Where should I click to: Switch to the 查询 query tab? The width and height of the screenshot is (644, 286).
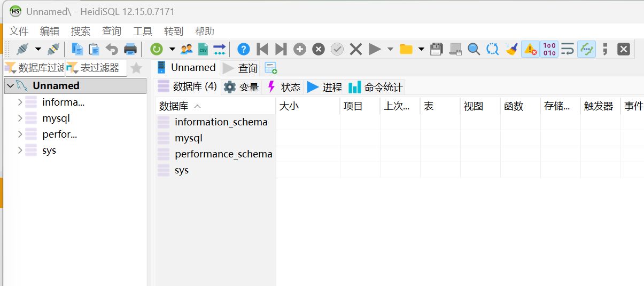tap(240, 68)
